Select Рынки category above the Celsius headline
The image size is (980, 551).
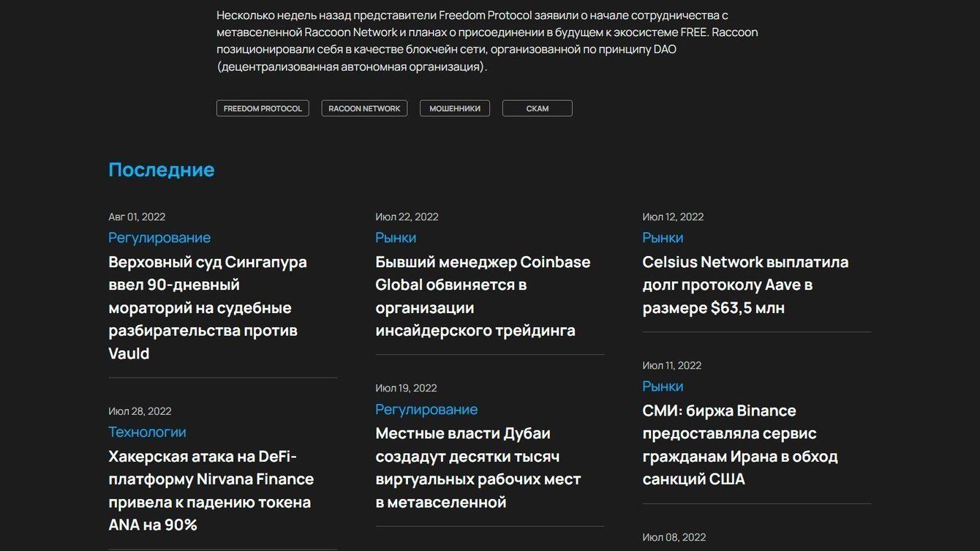(x=663, y=238)
